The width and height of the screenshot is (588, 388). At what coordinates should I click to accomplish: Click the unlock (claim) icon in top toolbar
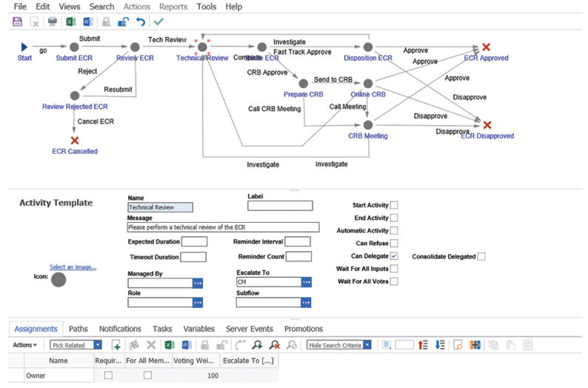tap(123, 21)
